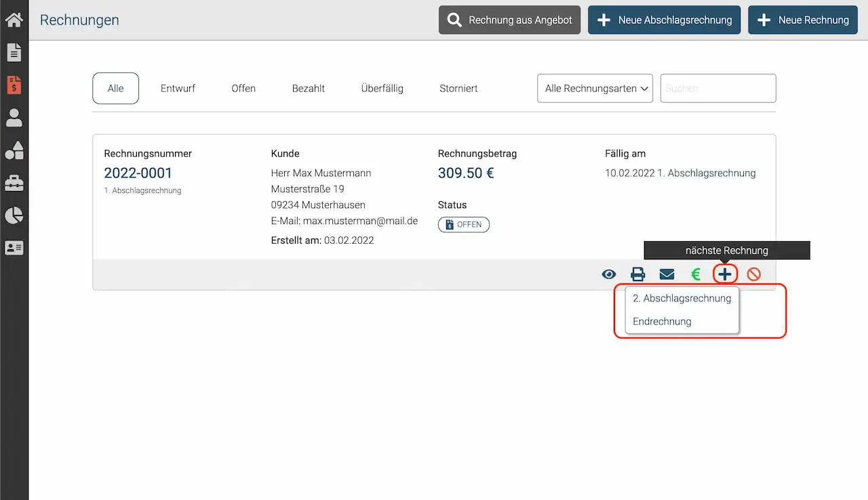Print invoice 2022-0001 via printer icon

tap(638, 274)
